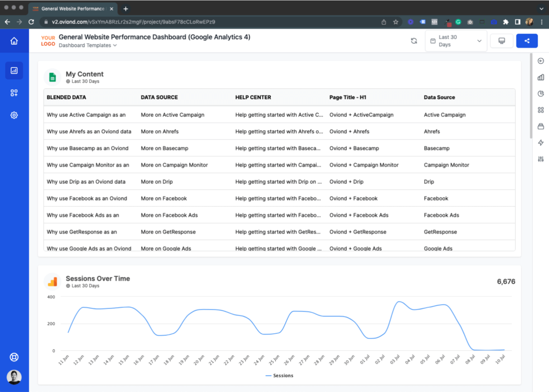This screenshot has height=392, width=549.
Task: Expand the Dashboard Templates dropdown
Action: point(88,46)
